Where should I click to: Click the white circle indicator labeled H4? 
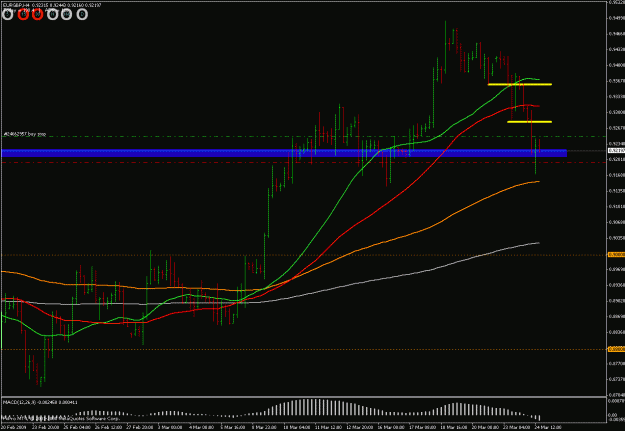[x=67, y=15]
